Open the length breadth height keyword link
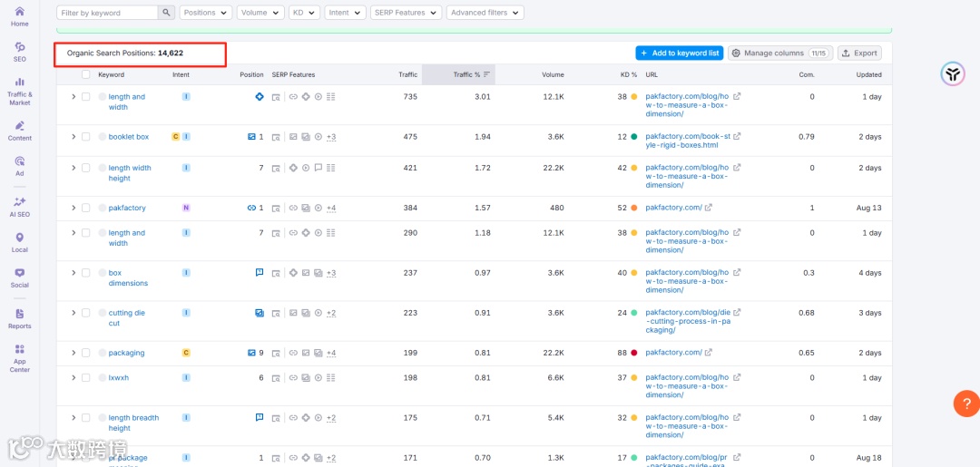The width and height of the screenshot is (980, 467). click(133, 423)
